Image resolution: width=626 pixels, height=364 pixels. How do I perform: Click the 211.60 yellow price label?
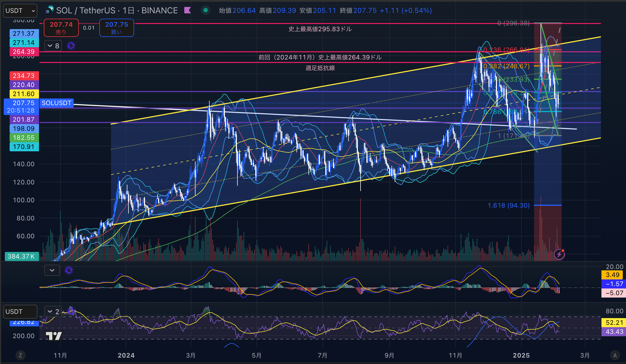pos(24,94)
